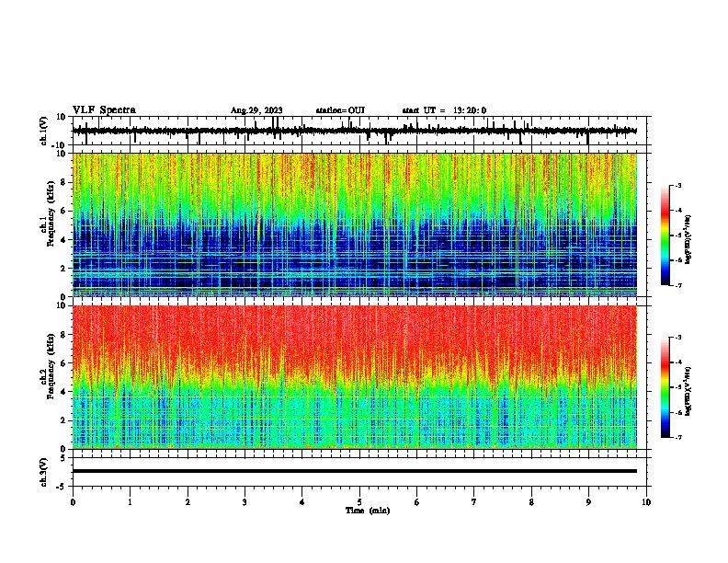Click the log(PSD) label beside ch.1 color scale

click(x=688, y=240)
